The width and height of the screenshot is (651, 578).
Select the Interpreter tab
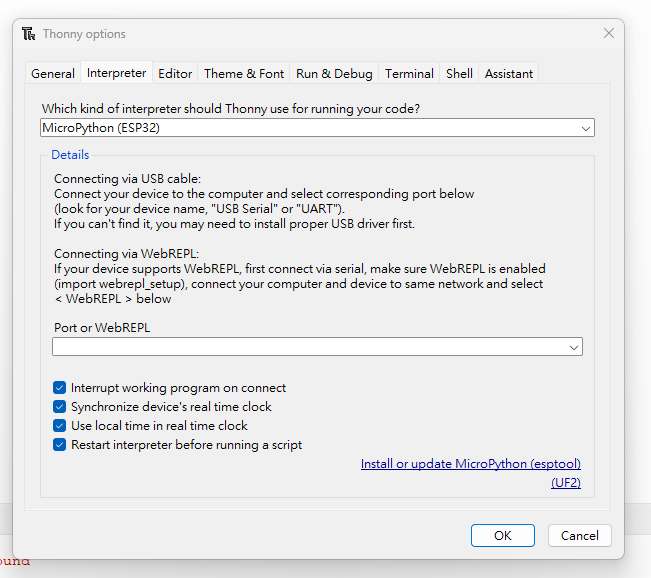point(116,73)
